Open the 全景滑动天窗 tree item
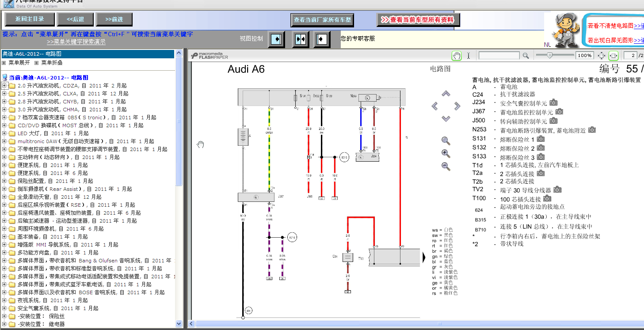The image size is (644, 330). [x=60, y=197]
